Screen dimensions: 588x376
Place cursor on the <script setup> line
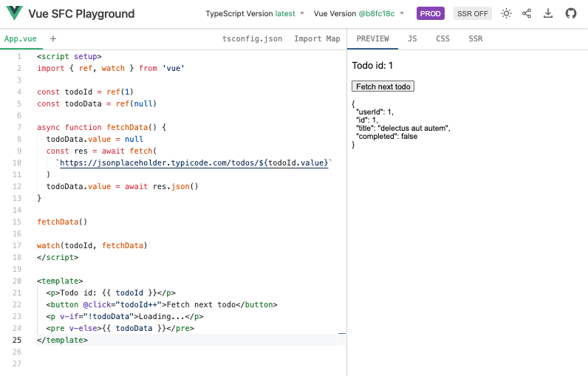[x=69, y=56]
